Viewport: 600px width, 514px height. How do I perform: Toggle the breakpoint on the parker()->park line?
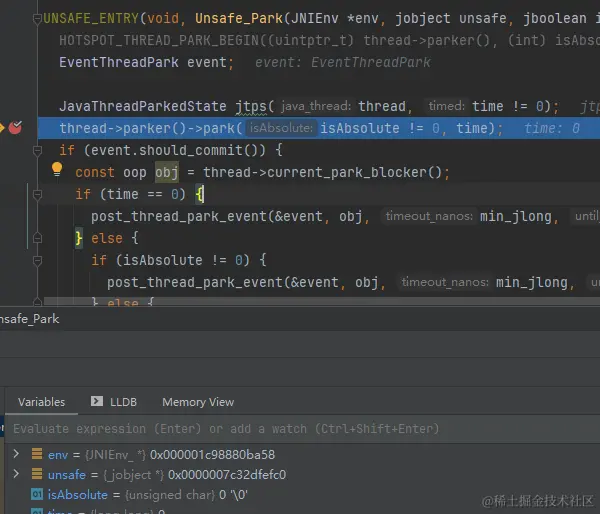(15, 127)
